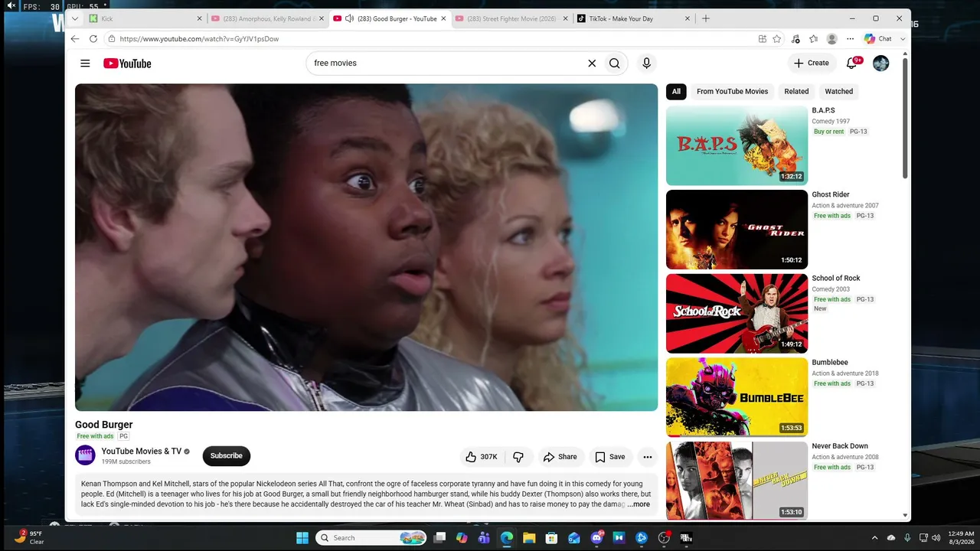Open YouTube Movies & TV channel name link

(x=142, y=452)
